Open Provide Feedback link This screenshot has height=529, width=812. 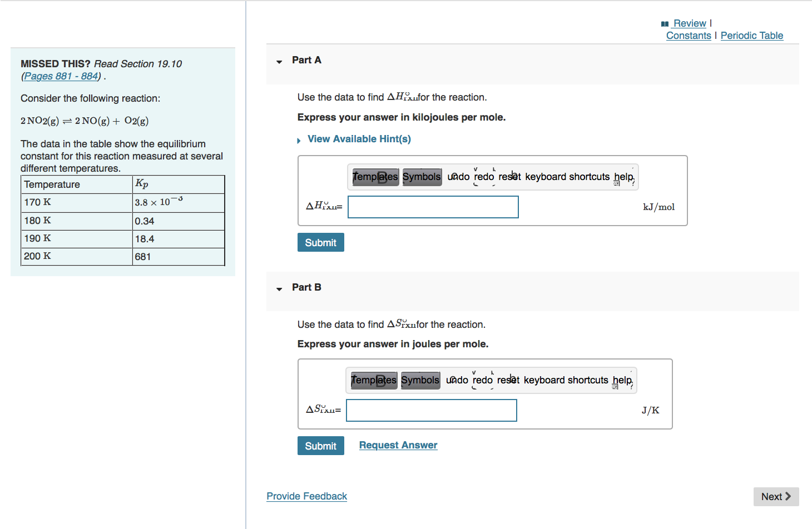[x=306, y=496]
